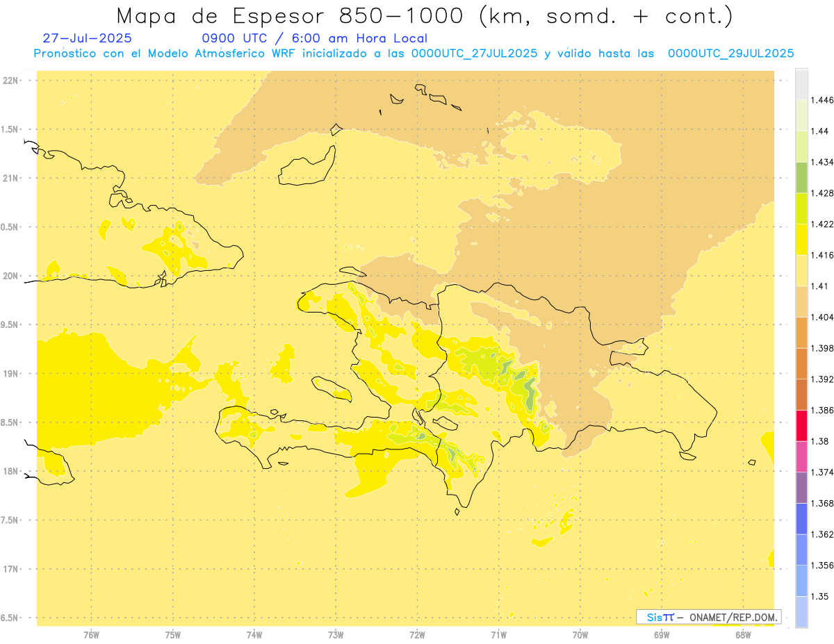This screenshot has height=644, width=834.
Task: Click the colorbar value "1.356"
Action: tap(822, 565)
